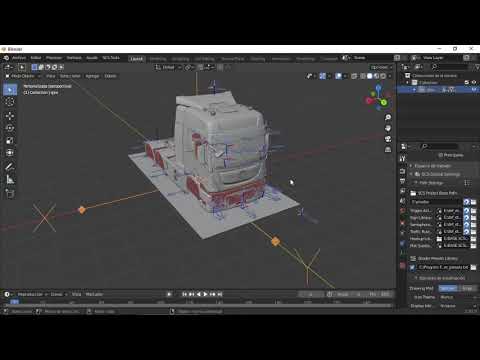Pick the Scale tool
480x360 pixels.
(10, 140)
